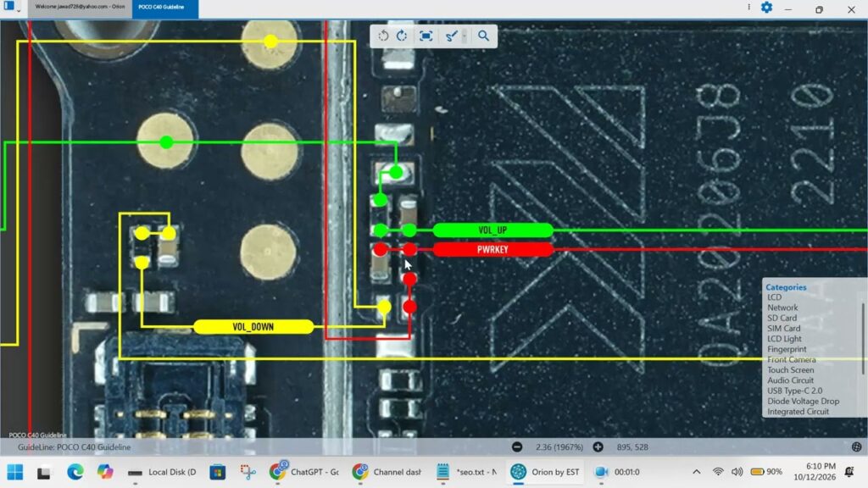Click the zoom level 2.36 (1967%) readout
The width and height of the screenshot is (868, 488).
[559, 447]
